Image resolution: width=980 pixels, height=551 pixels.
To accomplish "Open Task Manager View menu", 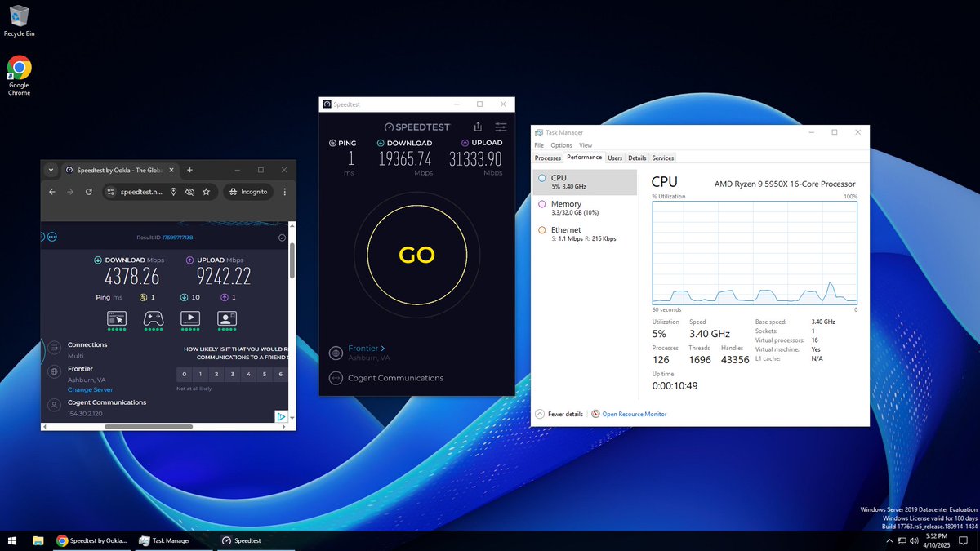I will pos(586,145).
